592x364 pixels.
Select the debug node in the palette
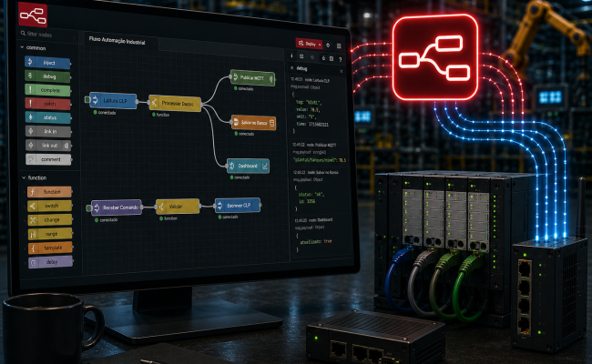point(47,76)
